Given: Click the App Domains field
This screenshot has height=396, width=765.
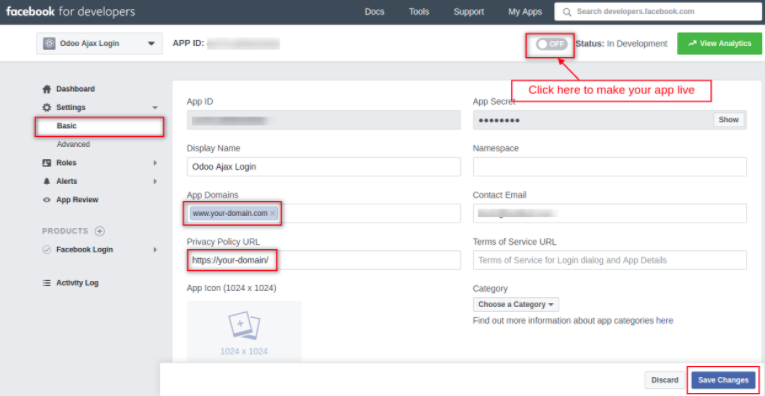Looking at the screenshot, I should click(323, 214).
